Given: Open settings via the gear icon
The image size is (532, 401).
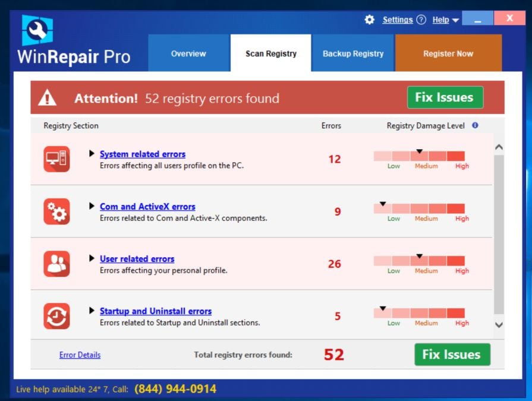Looking at the screenshot, I should pyautogui.click(x=370, y=20).
